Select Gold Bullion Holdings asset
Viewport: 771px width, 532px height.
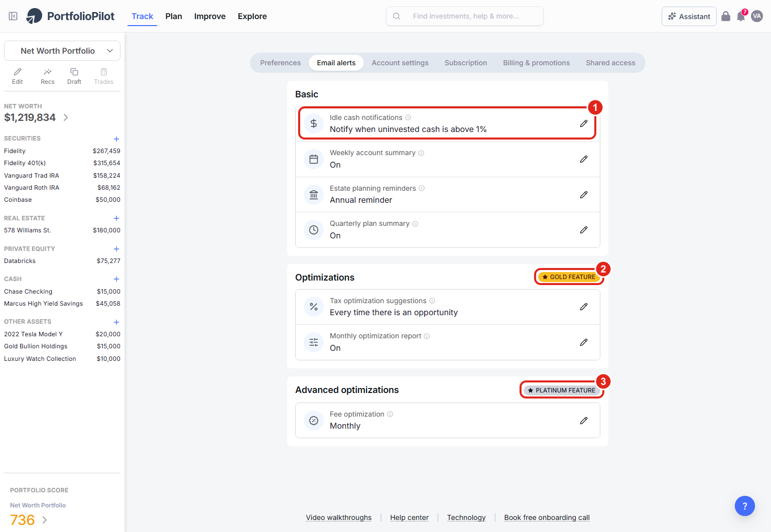click(x=62, y=346)
